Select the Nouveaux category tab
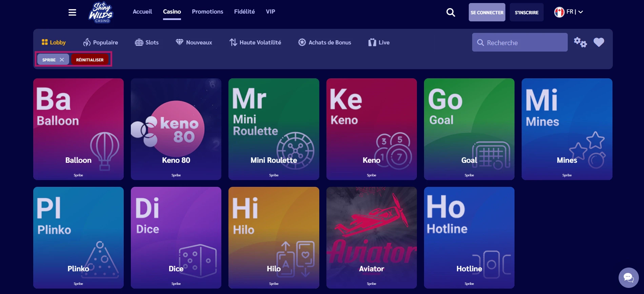Viewport: 644px width, 294px height. point(194,42)
